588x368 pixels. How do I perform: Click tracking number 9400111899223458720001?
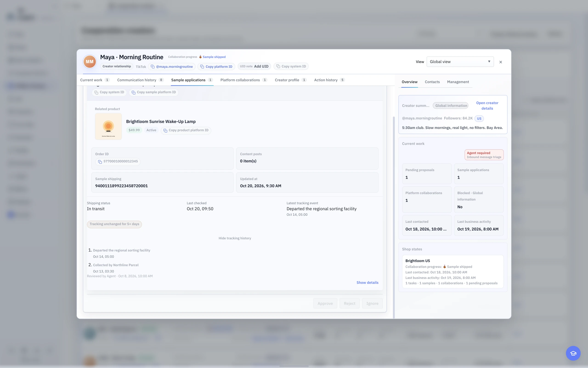122,186
